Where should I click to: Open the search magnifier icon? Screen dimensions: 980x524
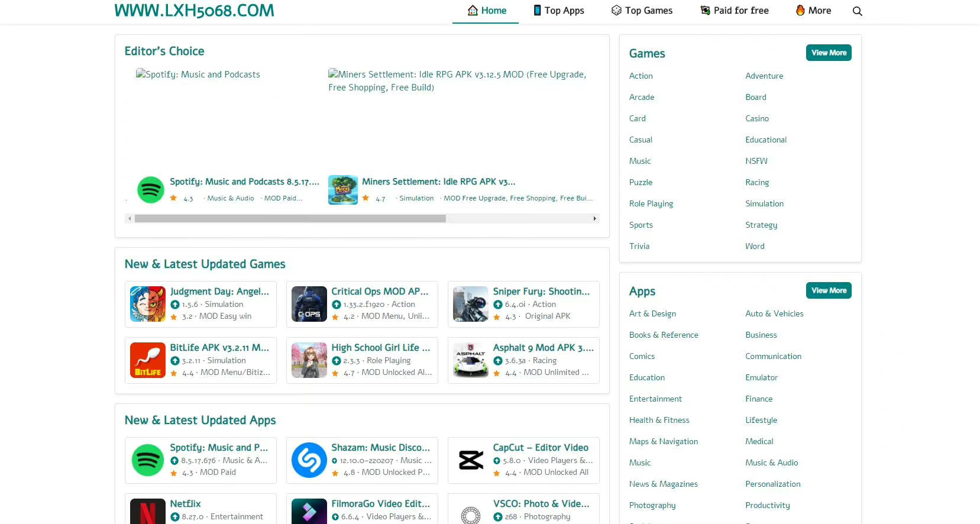point(857,11)
